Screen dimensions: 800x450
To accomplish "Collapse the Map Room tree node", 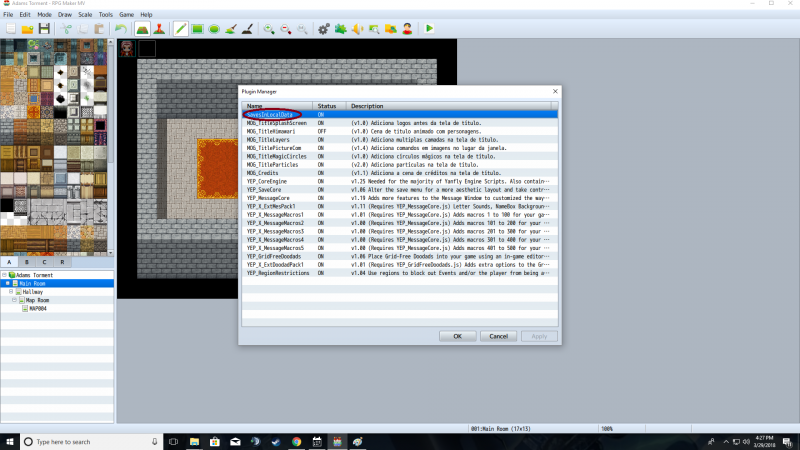I will [x=14, y=300].
